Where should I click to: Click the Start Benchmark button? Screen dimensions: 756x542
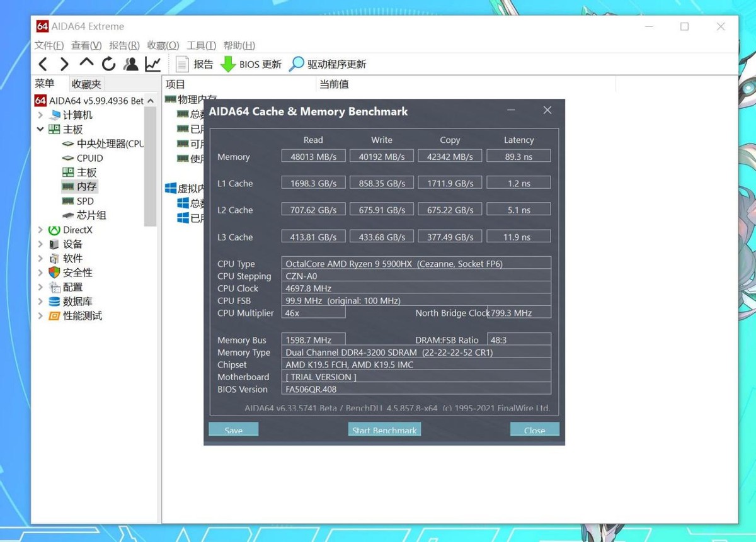tap(384, 429)
